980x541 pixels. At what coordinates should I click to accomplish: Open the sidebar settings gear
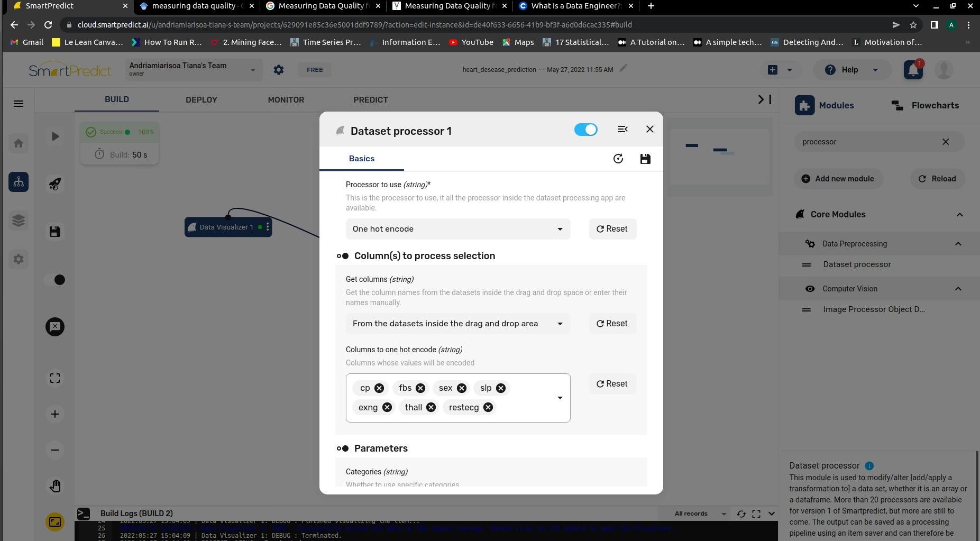(19, 259)
